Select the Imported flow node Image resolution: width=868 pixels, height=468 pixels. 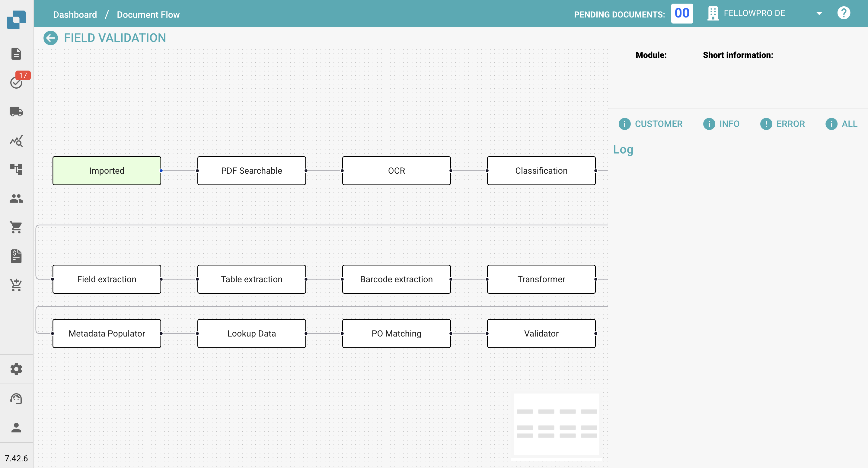tap(107, 171)
